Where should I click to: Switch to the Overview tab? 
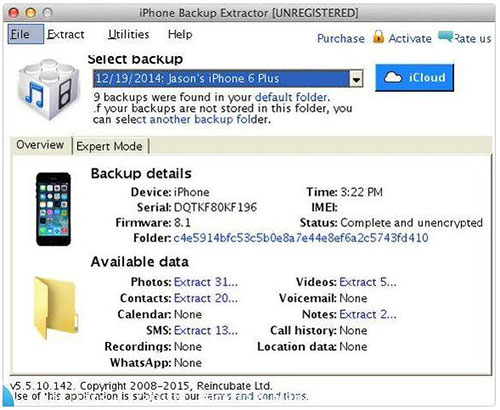[40, 145]
